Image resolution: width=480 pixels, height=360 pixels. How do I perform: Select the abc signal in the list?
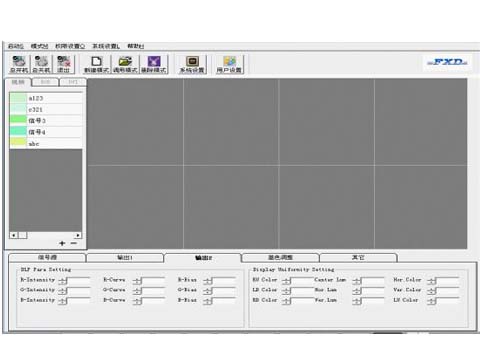pyautogui.click(x=46, y=144)
